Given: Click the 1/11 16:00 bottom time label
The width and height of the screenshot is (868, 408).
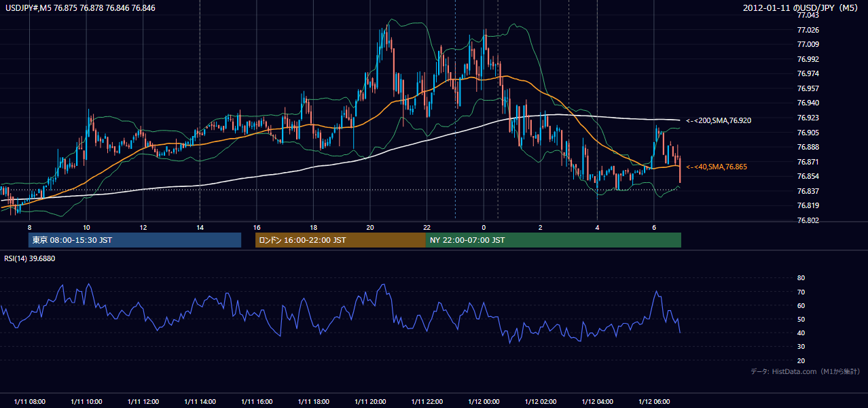Looking at the screenshot, I should pos(256,401).
